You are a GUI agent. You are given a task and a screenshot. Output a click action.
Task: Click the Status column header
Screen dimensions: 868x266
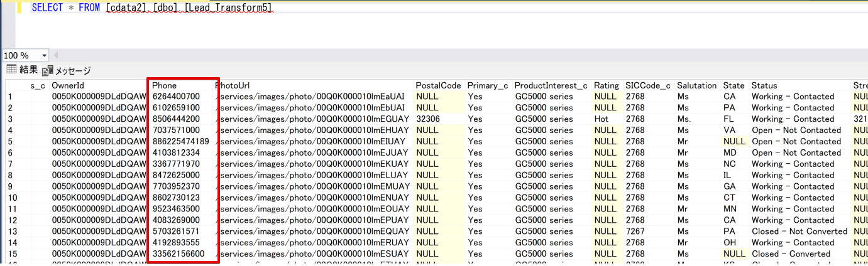click(x=764, y=85)
